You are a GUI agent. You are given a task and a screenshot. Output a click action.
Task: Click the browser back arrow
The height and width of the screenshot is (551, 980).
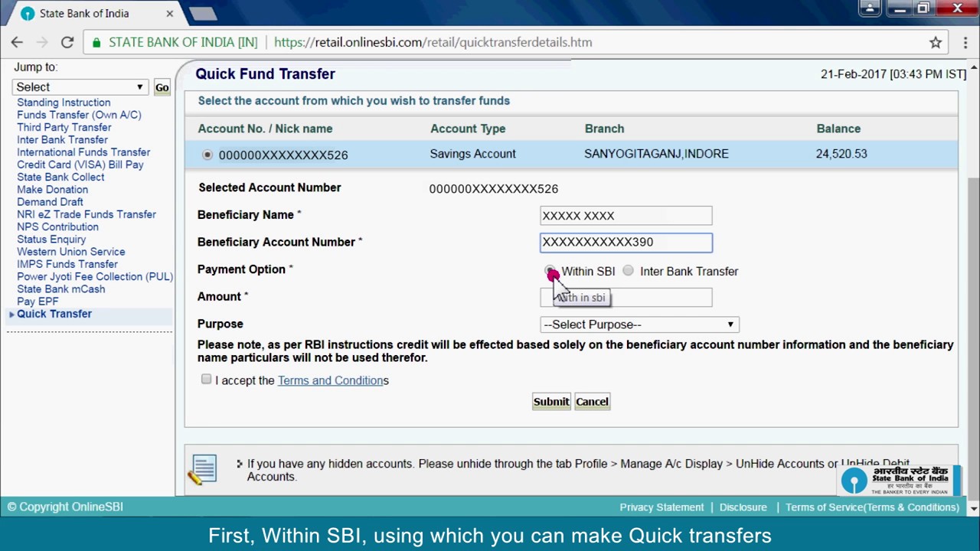[17, 42]
